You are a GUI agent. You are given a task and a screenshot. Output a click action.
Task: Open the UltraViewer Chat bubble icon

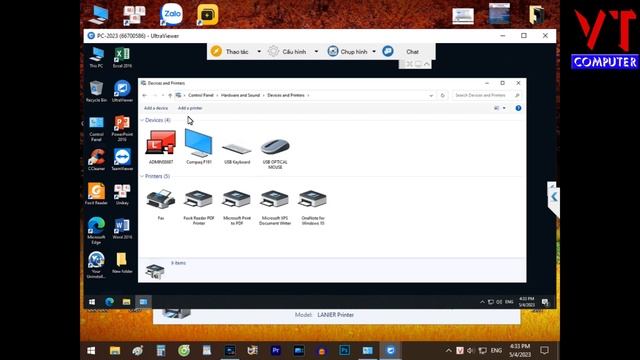388,51
